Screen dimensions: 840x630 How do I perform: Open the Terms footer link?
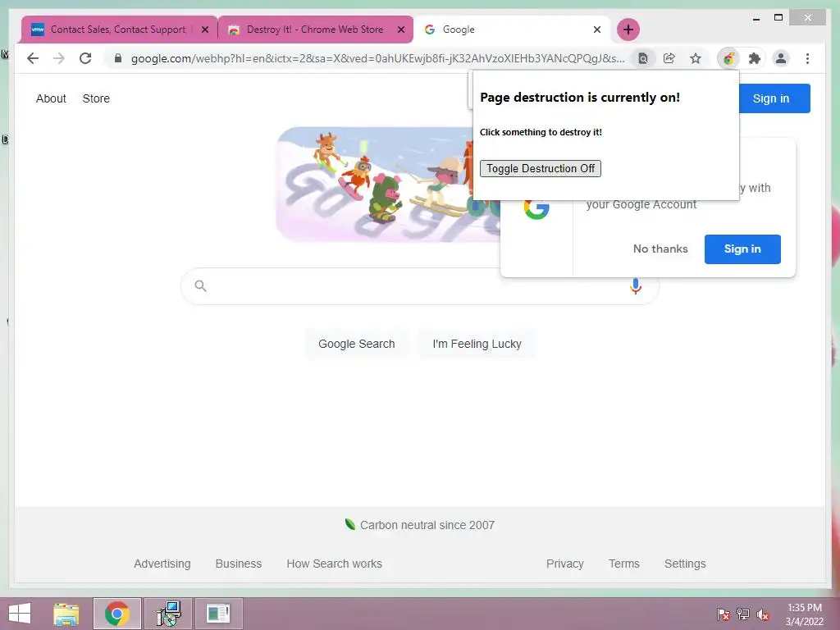click(624, 564)
